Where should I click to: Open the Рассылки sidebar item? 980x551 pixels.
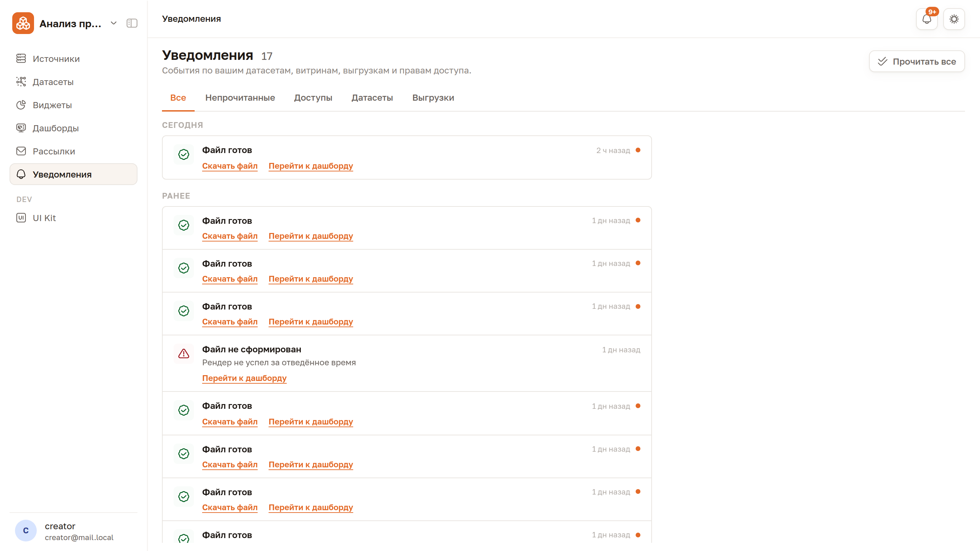click(x=73, y=151)
